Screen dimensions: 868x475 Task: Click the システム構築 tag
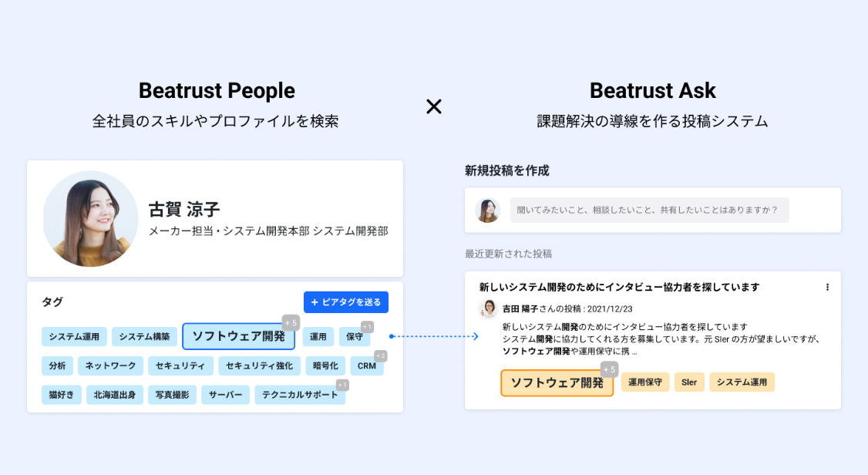(144, 337)
